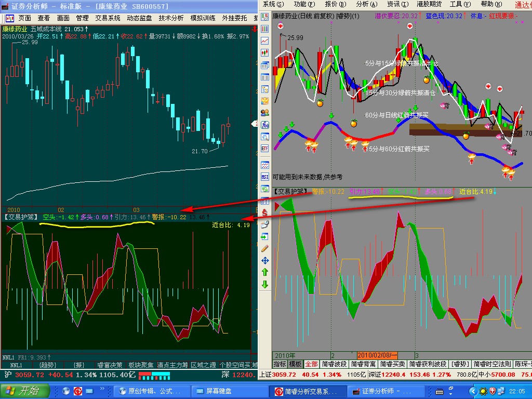This screenshot has width=532, height=399.
Task: Open the ETF icon in sidebar
Action: point(264,149)
